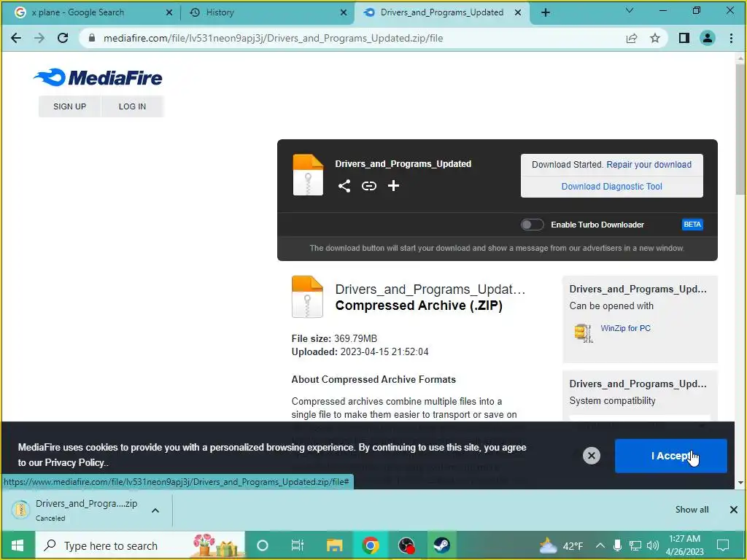
Task: Close the downloads bar
Action: click(x=734, y=510)
